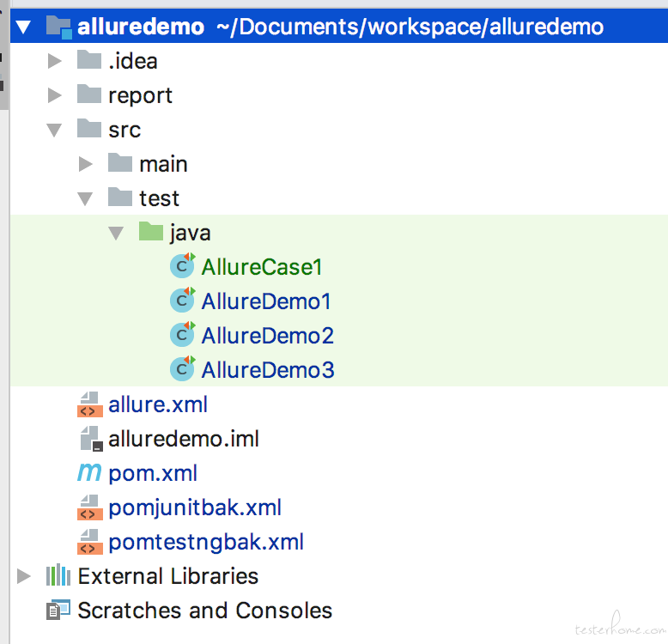Expand the report folder arrow
The height and width of the screenshot is (644, 668).
[x=54, y=95]
